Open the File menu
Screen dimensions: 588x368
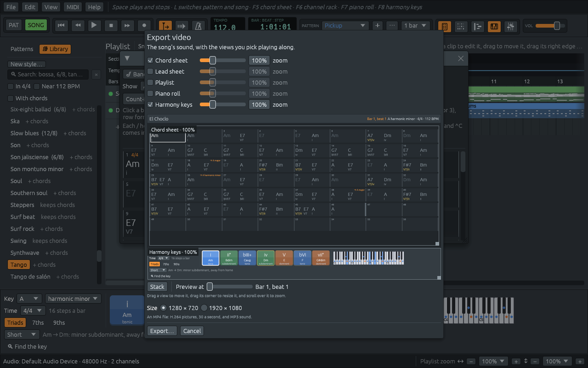pos(11,7)
